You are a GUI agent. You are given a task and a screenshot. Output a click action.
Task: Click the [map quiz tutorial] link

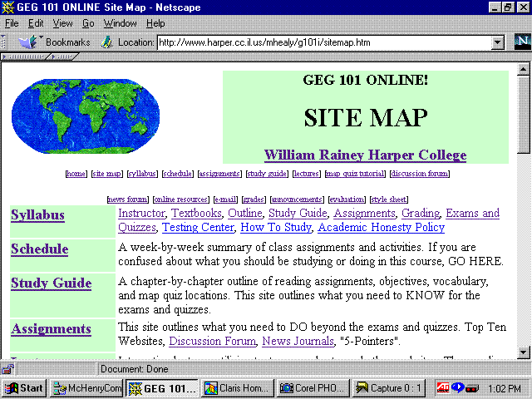(x=355, y=174)
